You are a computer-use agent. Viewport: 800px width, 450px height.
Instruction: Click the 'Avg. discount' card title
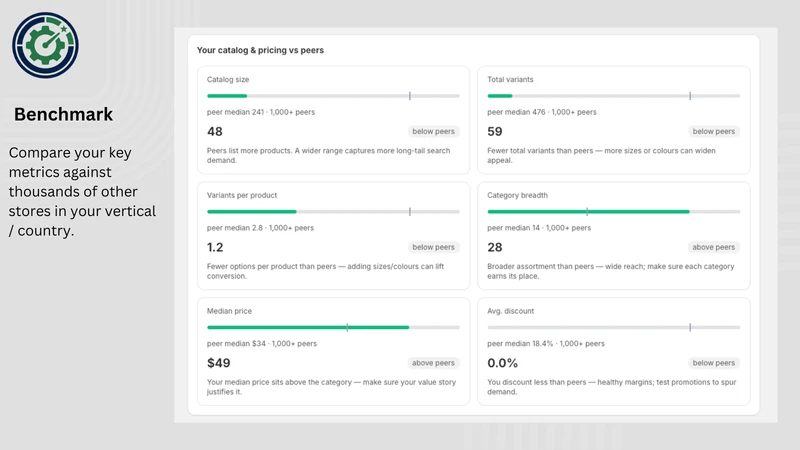tap(511, 311)
